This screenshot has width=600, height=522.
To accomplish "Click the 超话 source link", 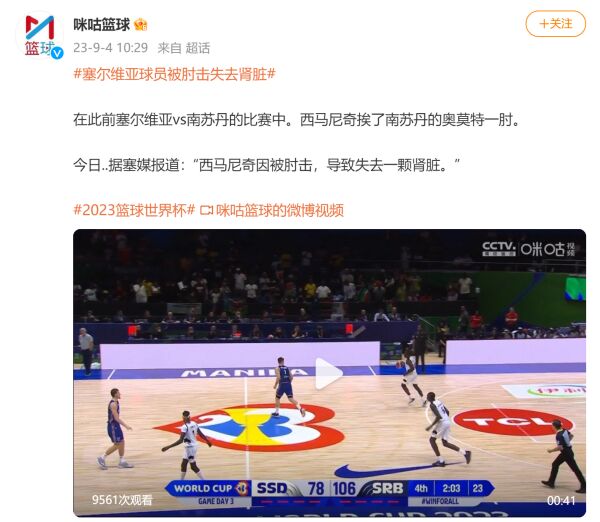I will coord(198,48).
